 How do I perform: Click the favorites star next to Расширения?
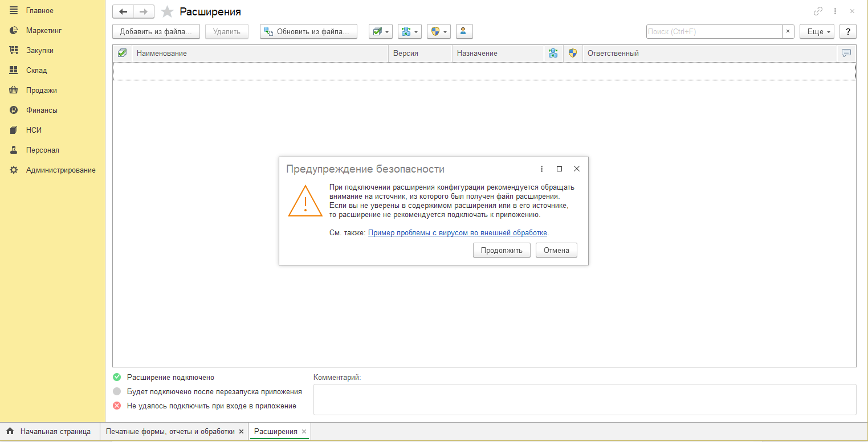coord(167,12)
